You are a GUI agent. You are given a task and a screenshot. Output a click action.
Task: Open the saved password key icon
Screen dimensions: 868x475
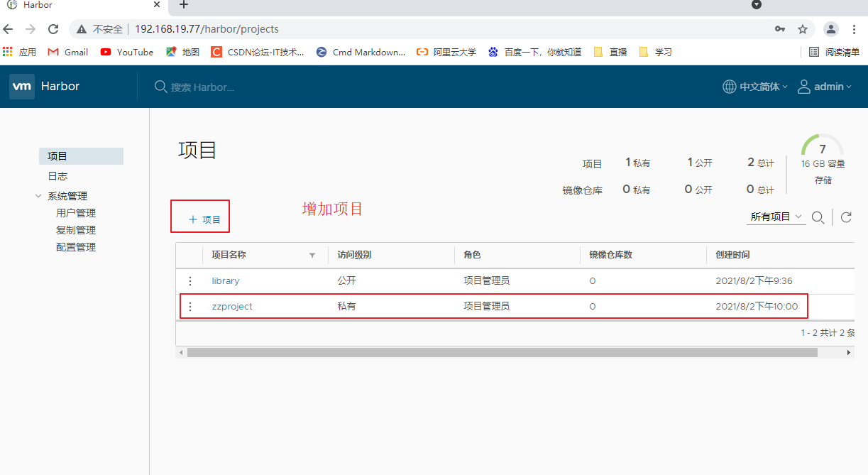[780, 29]
